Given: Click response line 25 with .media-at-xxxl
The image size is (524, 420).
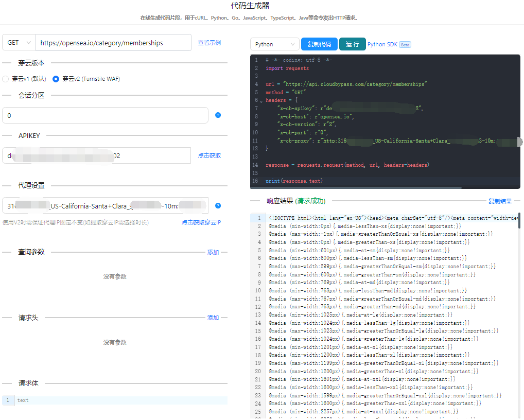Looking at the screenshot, I should tap(363, 412).
